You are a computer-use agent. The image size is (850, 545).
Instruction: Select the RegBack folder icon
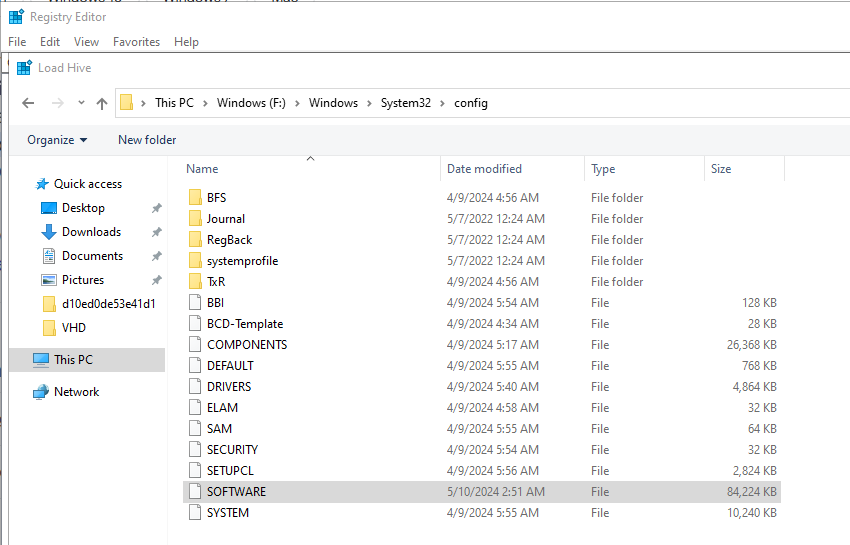(195, 240)
